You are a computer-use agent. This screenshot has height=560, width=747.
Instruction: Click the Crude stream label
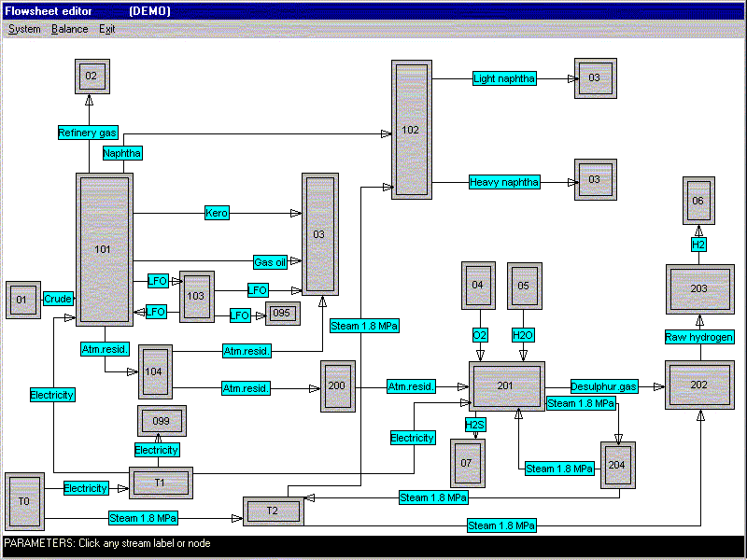point(59,300)
